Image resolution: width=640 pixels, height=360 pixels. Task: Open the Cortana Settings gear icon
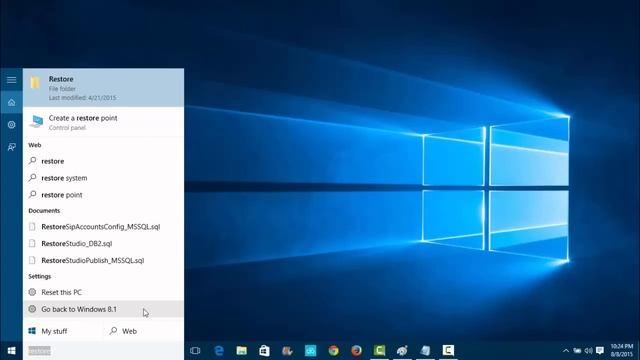tap(11, 124)
